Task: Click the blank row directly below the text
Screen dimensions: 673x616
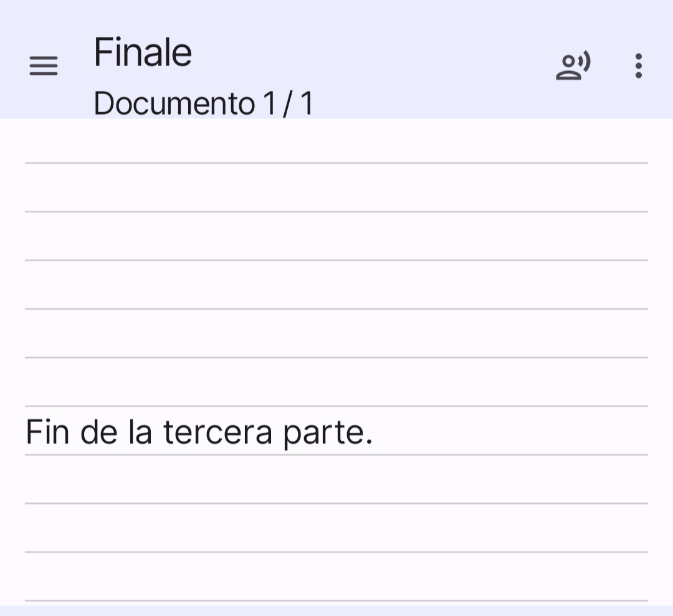Action: point(336,479)
